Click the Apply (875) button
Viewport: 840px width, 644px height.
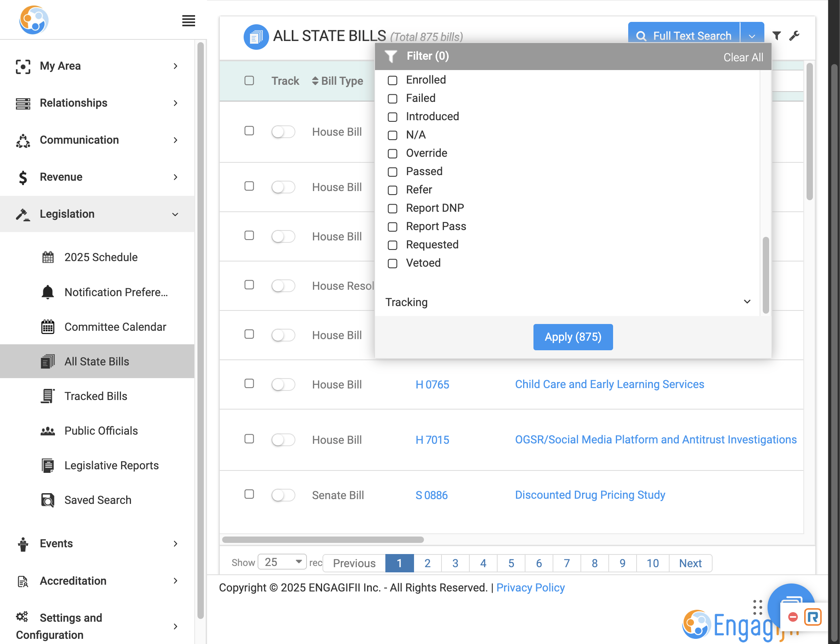click(573, 337)
